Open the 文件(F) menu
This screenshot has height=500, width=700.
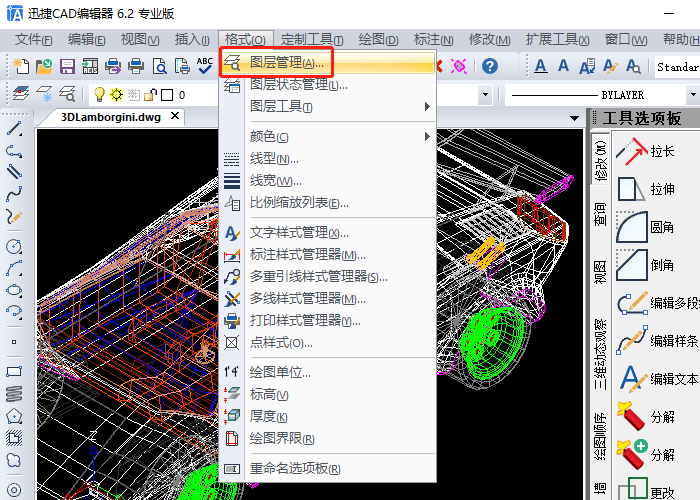point(33,40)
